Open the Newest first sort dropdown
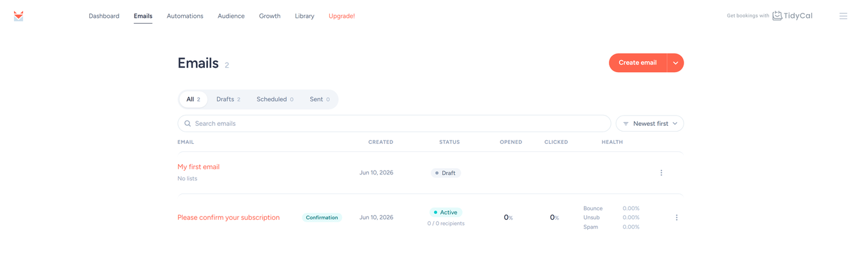Screen dimensions: 868x260 click(x=650, y=123)
